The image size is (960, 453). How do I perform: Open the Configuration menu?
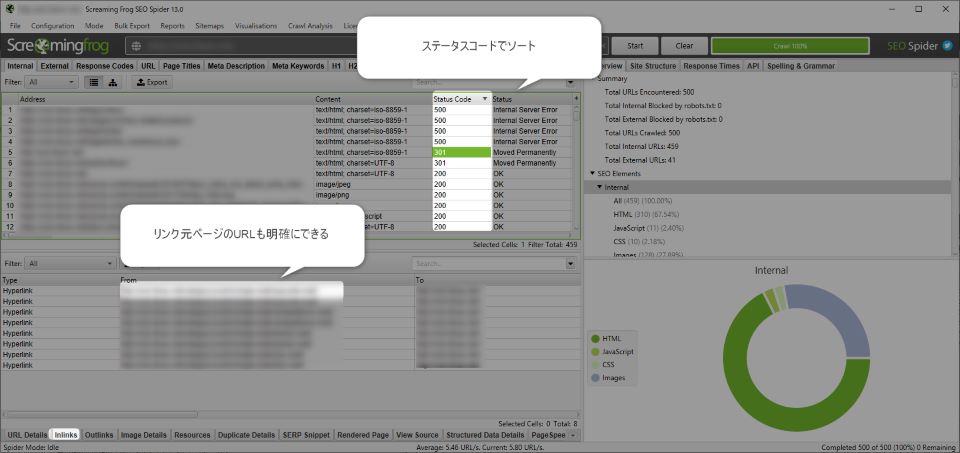pos(53,26)
